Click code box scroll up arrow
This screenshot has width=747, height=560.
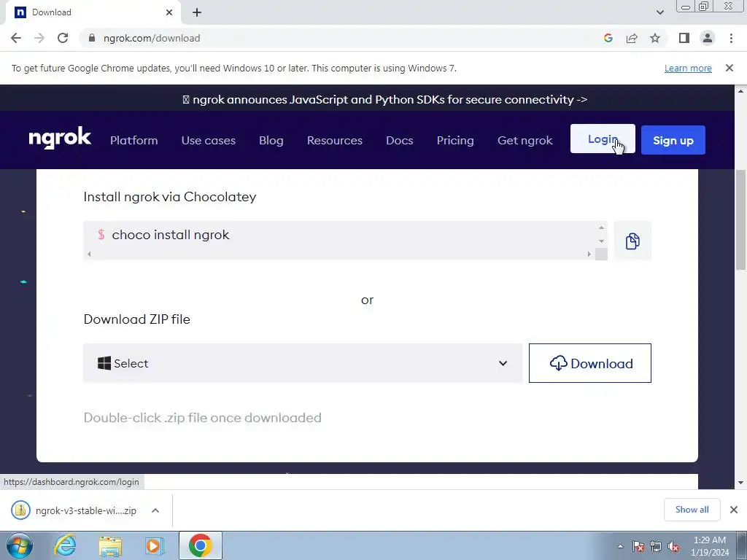[x=601, y=227]
